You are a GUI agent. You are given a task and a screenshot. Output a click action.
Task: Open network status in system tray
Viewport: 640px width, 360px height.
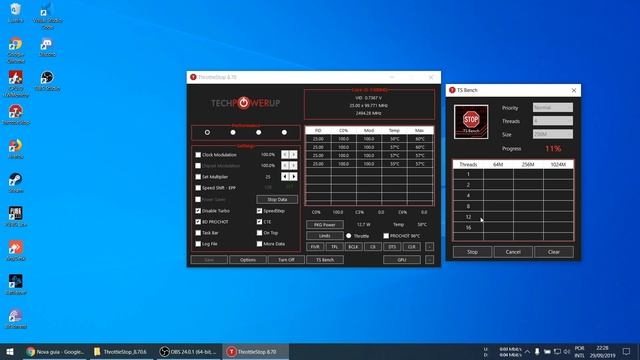click(557, 351)
